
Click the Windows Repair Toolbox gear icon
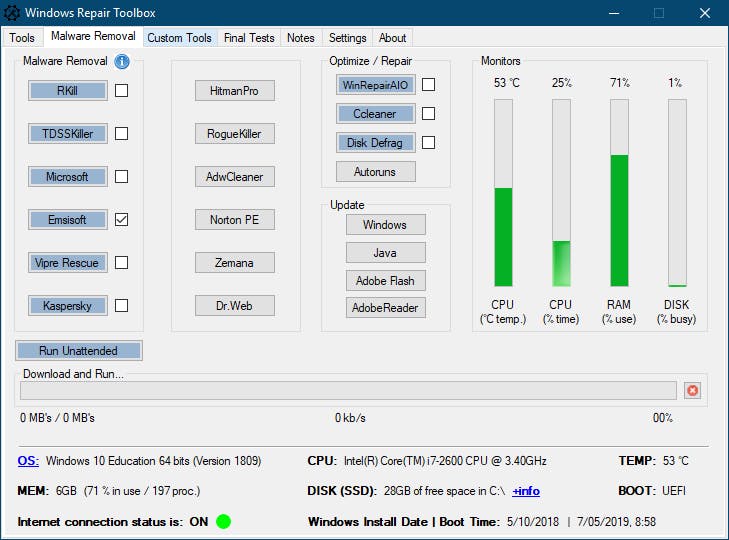coord(12,13)
